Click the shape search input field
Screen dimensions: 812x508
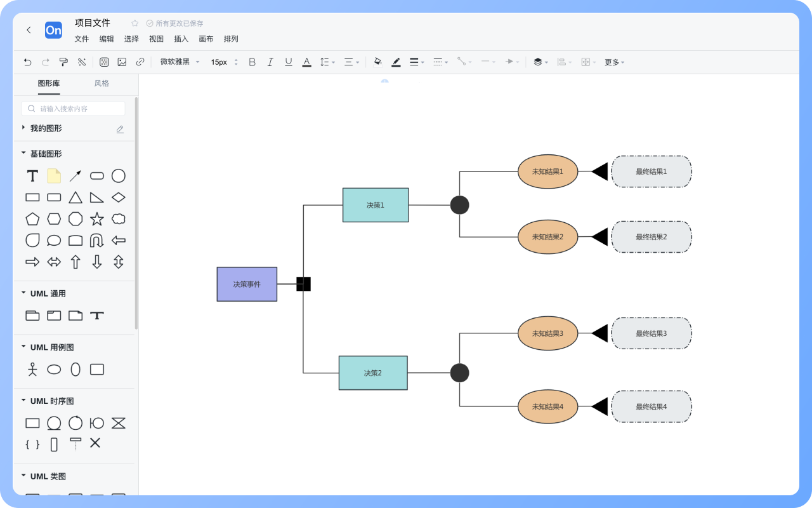pos(74,109)
